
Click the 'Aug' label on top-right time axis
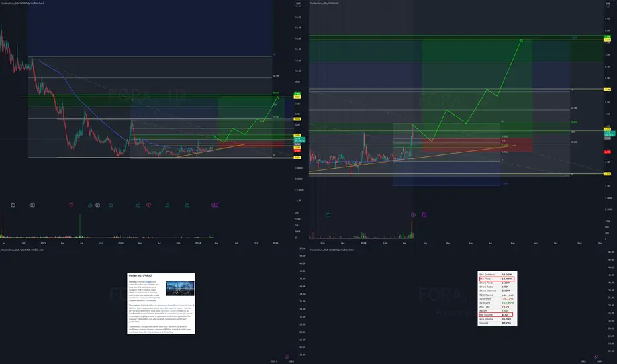[512, 243]
